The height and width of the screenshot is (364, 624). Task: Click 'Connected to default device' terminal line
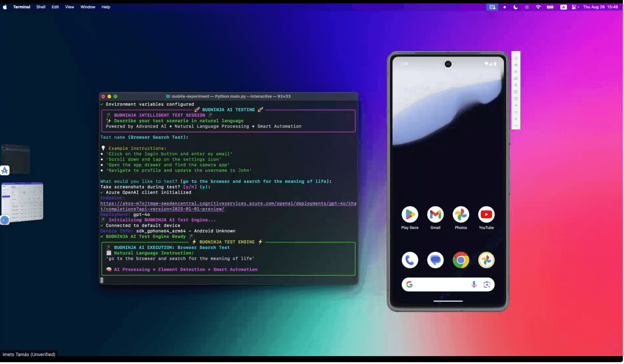click(143, 226)
